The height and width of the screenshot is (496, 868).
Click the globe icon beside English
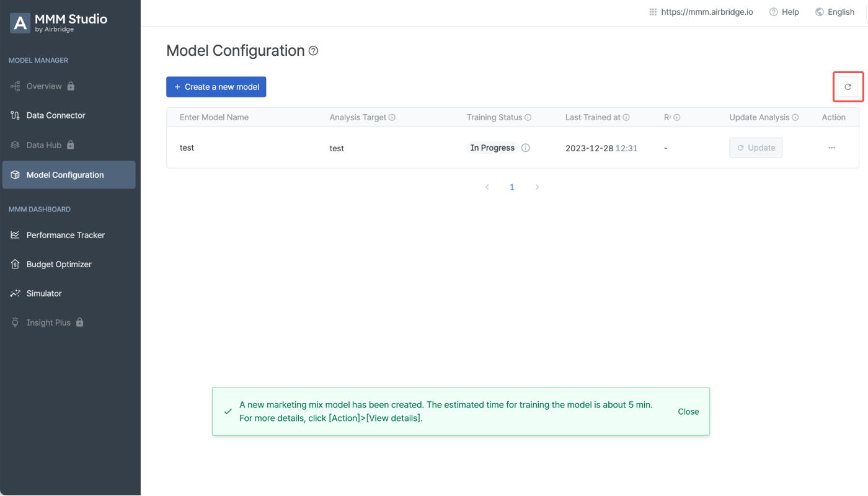coord(820,12)
